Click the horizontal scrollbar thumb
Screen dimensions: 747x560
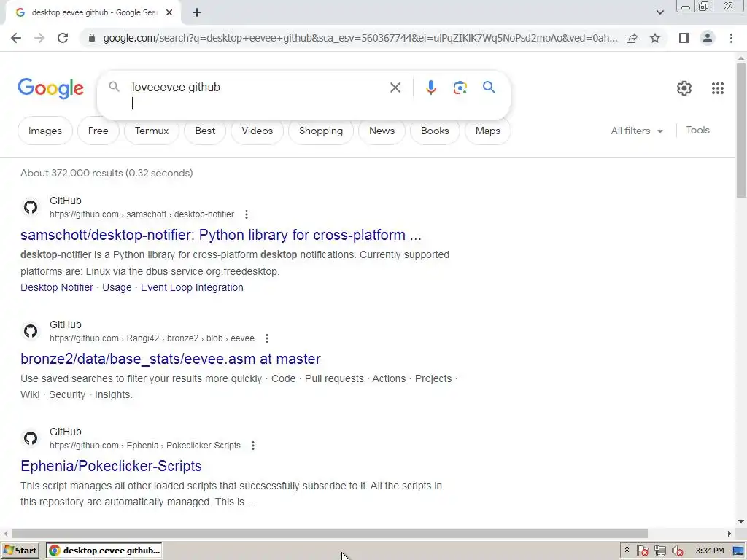point(329,533)
